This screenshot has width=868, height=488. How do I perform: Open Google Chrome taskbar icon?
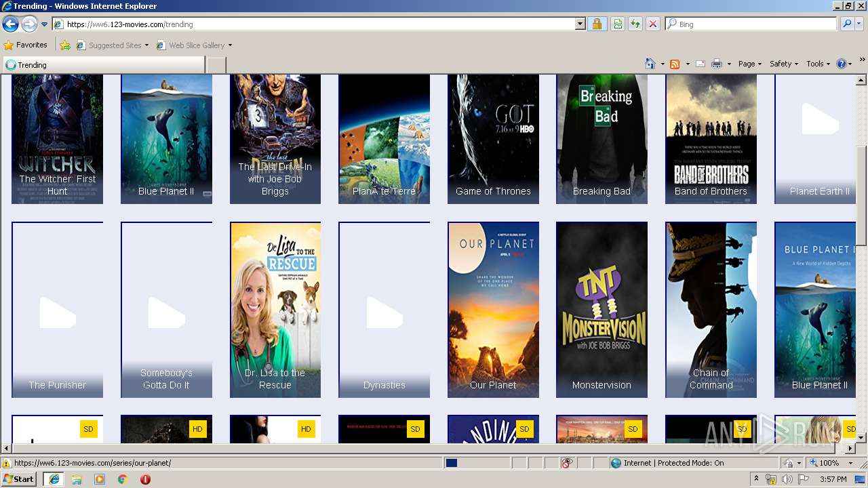122,479
